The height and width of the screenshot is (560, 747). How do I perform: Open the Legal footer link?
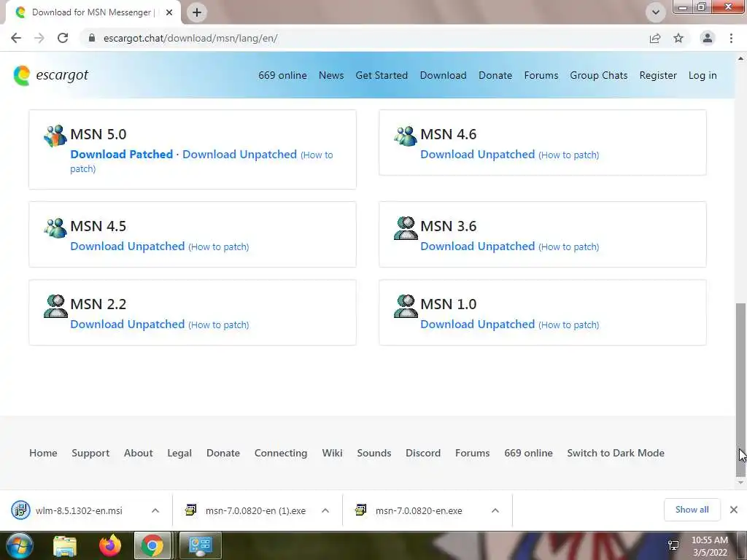point(179,453)
